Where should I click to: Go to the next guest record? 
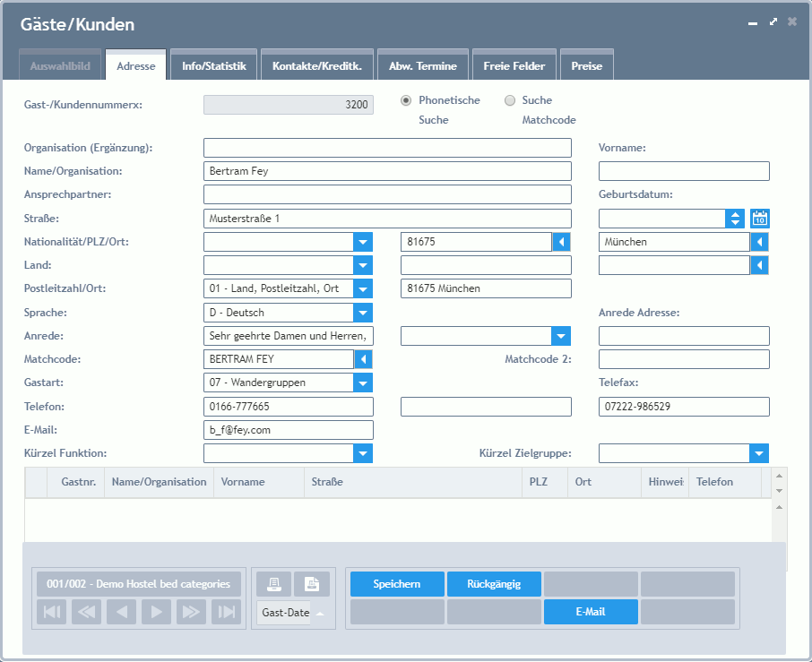click(x=156, y=612)
